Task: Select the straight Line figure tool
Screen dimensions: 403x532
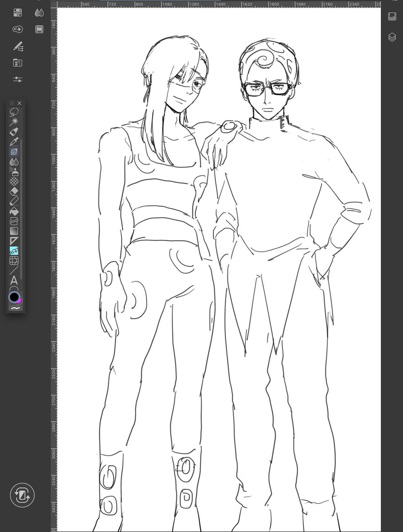Action: (x=14, y=270)
